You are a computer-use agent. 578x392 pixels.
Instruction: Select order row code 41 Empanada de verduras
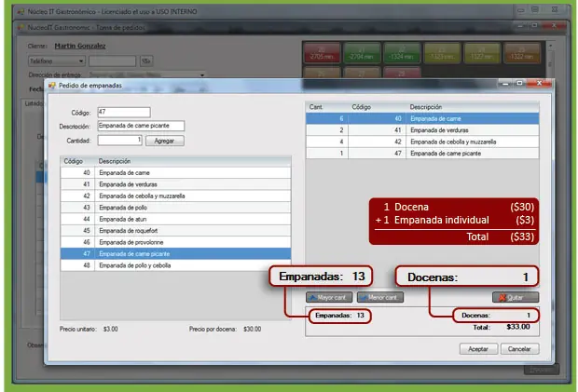[422, 130]
